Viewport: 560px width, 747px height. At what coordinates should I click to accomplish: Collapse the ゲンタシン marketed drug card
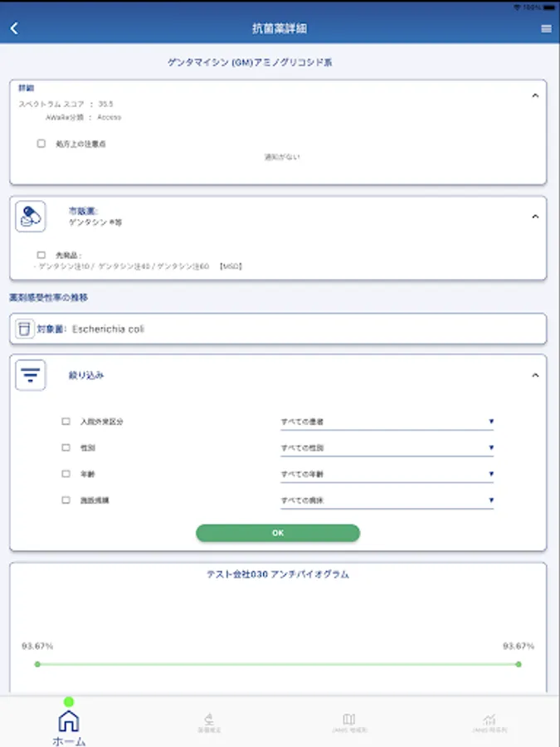(x=535, y=217)
